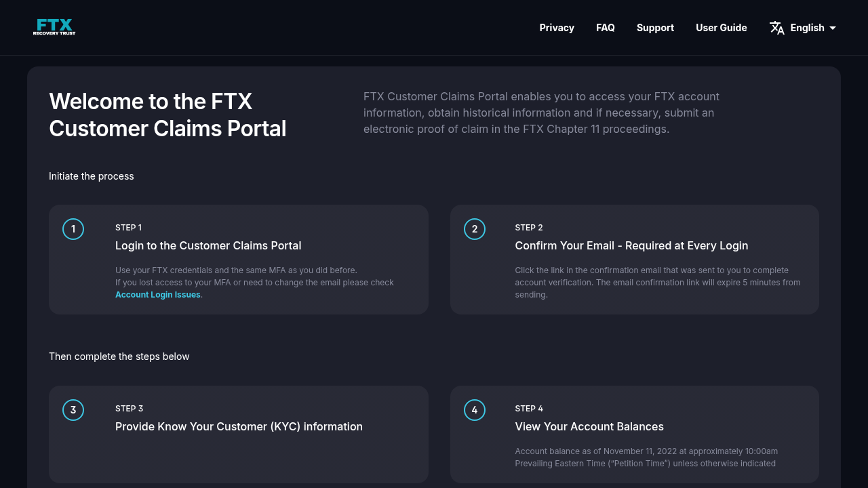Open the FAQ page
This screenshot has width=868, height=488.
coord(606,28)
